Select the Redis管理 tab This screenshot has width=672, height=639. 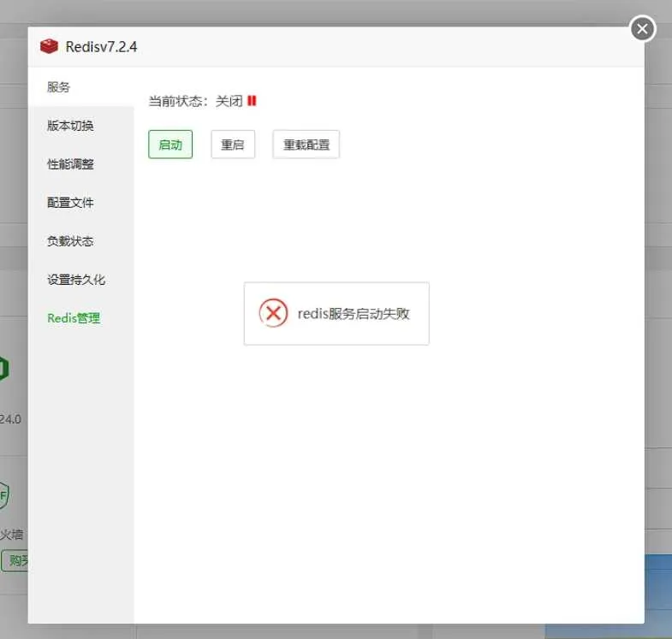(x=81, y=318)
